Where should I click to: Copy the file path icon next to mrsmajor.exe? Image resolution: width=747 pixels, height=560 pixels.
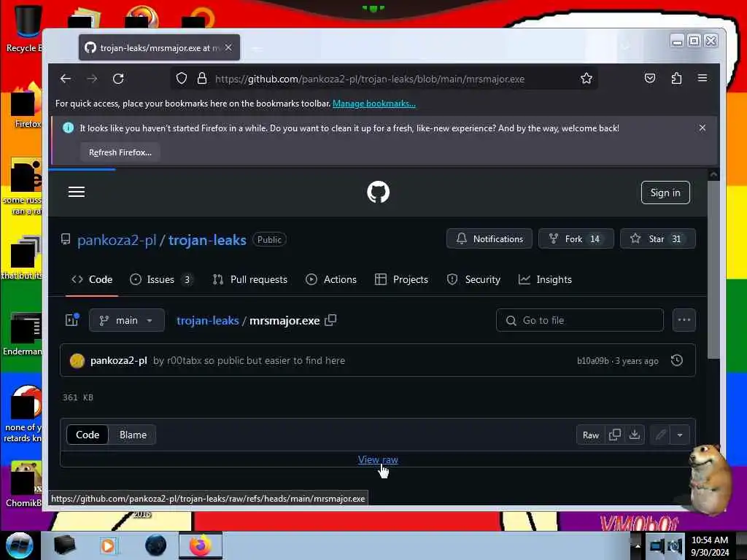(330, 321)
